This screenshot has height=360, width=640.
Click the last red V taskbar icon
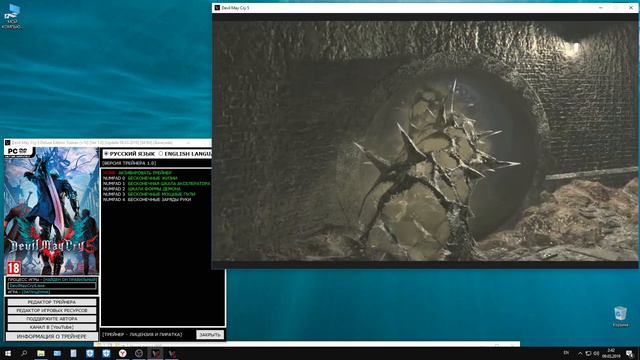172,353
